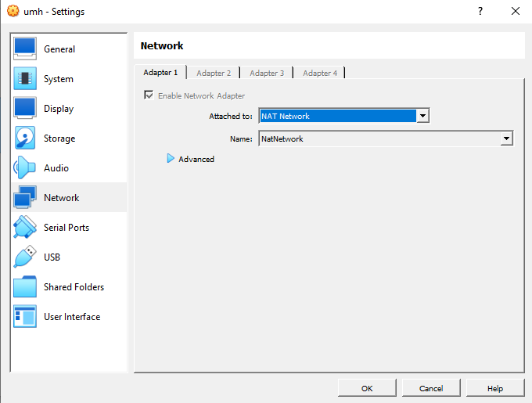Viewport: 532px width, 403px height.
Task: Close the Settings dialog window
Action: click(516, 11)
